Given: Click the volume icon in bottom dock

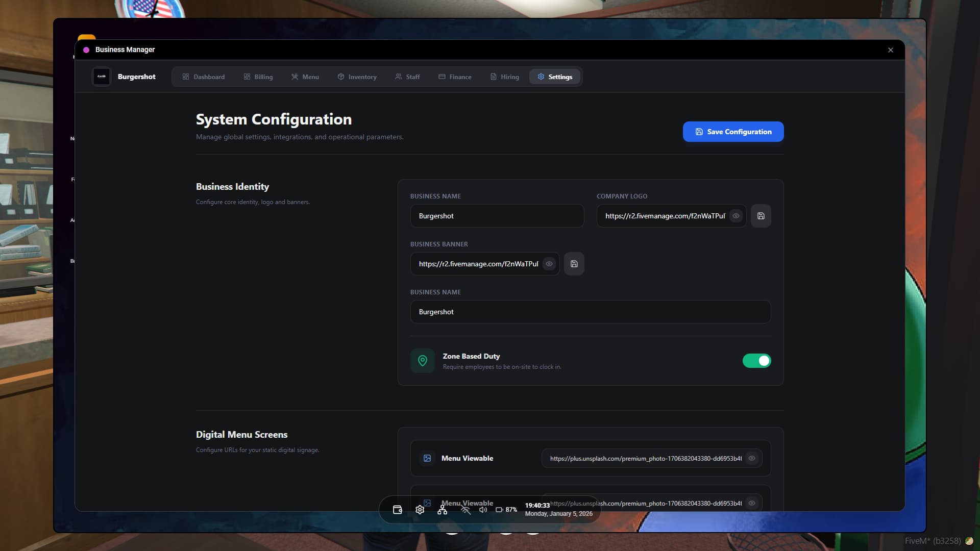Looking at the screenshot, I should [483, 510].
